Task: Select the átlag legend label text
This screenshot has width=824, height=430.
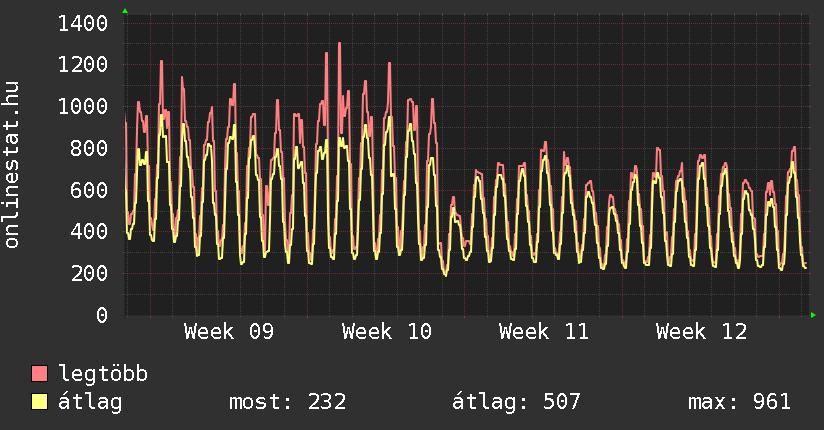Action: [90, 402]
